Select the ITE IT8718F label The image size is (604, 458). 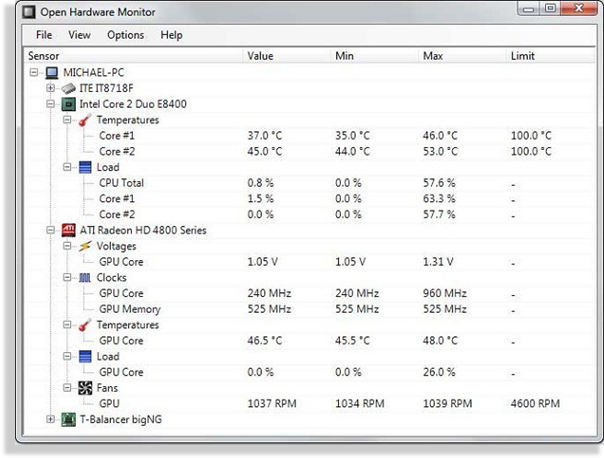106,88
